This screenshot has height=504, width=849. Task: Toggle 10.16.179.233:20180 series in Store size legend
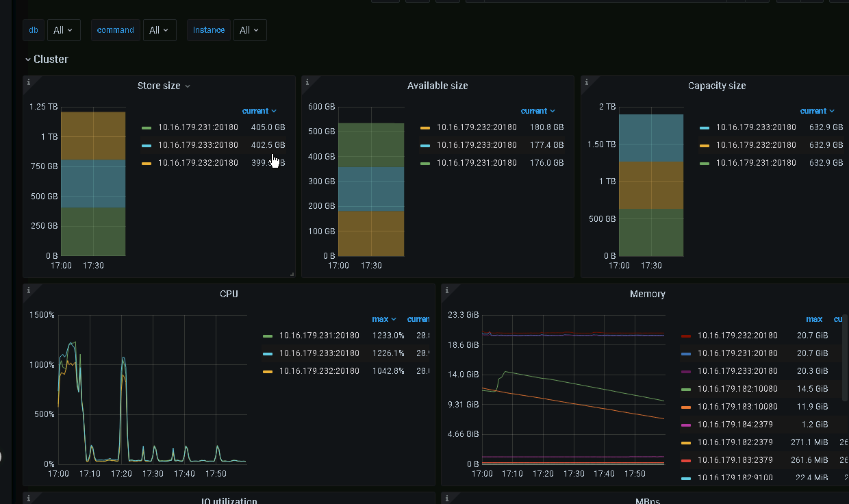[198, 145]
